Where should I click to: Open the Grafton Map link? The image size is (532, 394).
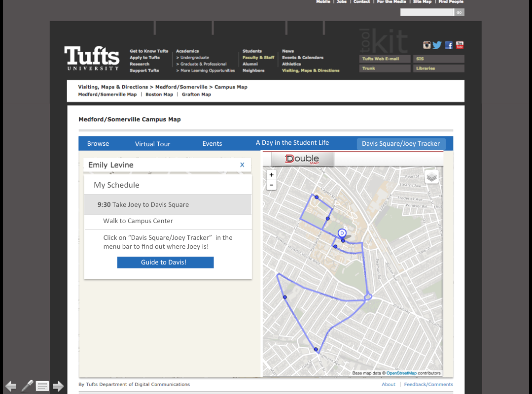click(196, 95)
